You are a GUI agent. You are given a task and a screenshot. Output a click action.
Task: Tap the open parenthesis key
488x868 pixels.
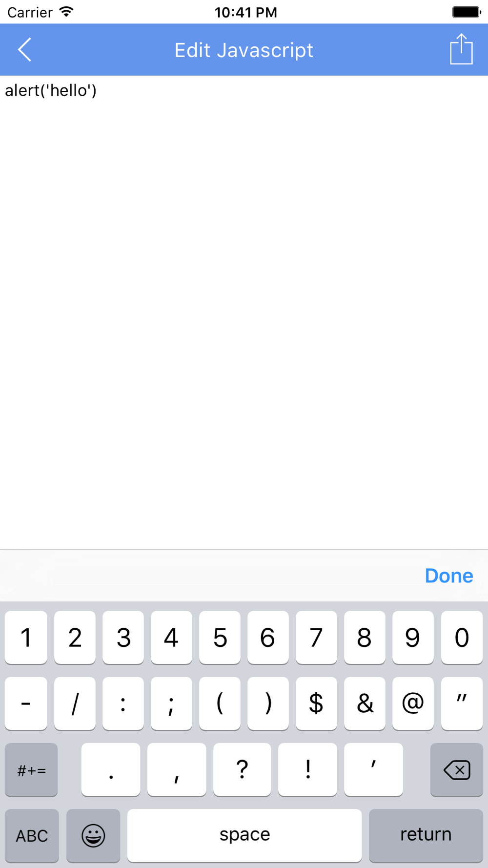tap(220, 703)
